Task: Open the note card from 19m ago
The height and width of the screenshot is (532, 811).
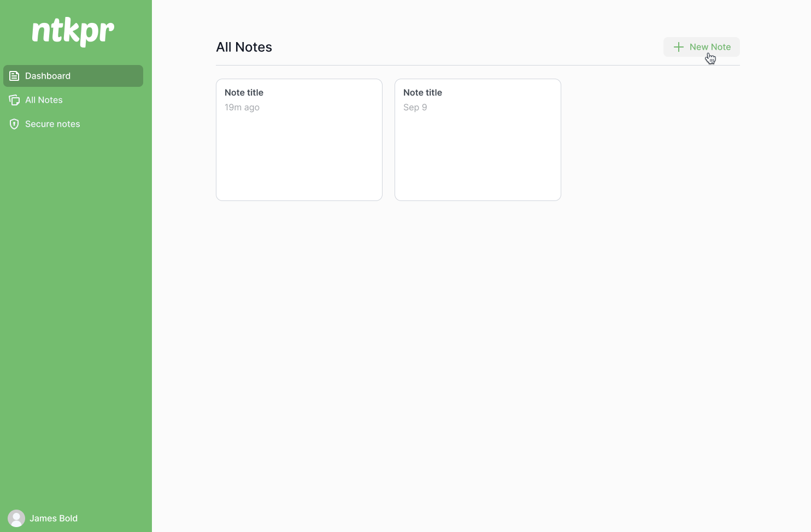Action: coord(299,140)
